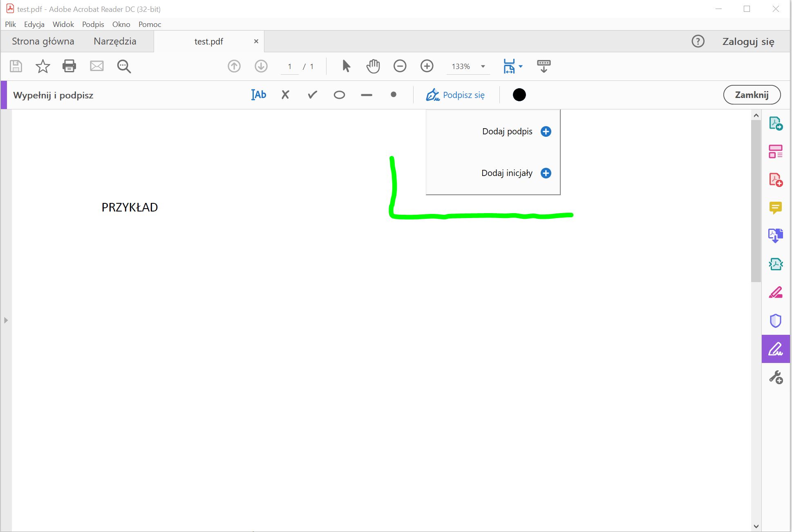Open the Plik menu
Screen dimensions: 792x532
pyautogui.click(x=10, y=24)
